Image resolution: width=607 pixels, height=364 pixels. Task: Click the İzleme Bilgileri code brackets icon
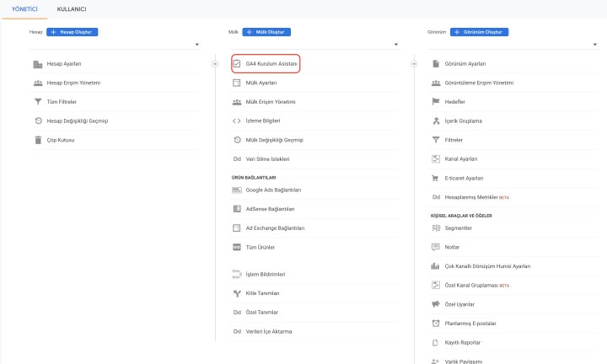[x=237, y=120]
